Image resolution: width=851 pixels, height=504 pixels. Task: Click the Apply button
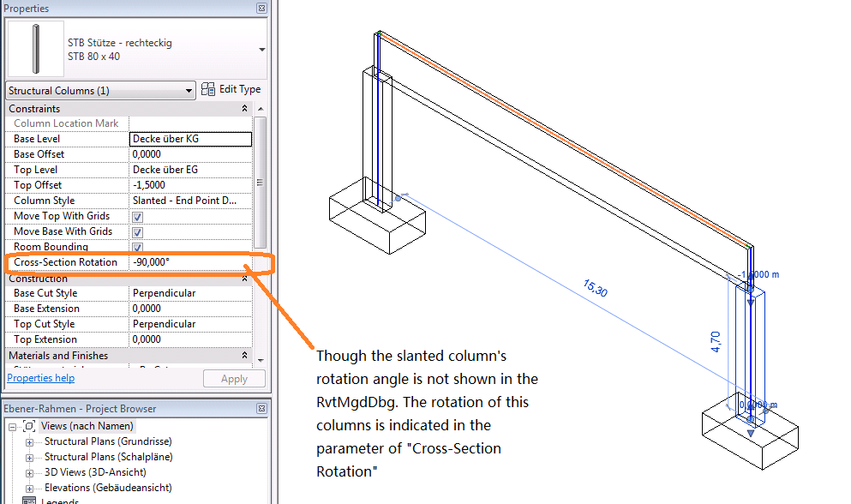[234, 378]
